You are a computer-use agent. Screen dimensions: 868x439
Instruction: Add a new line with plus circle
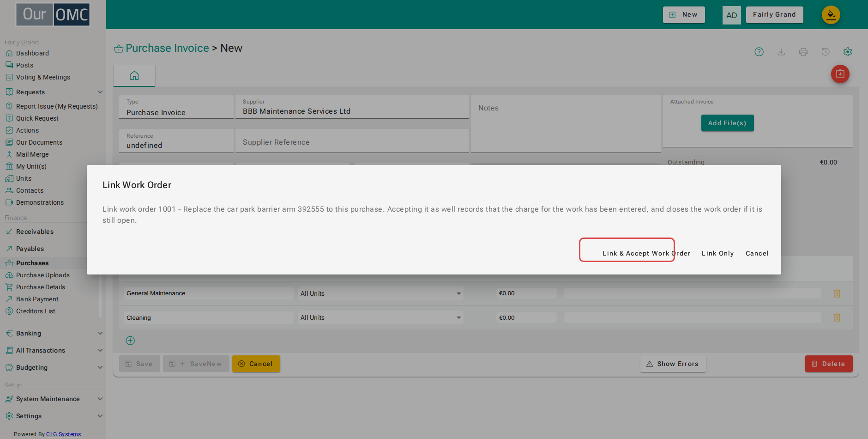[x=130, y=341]
